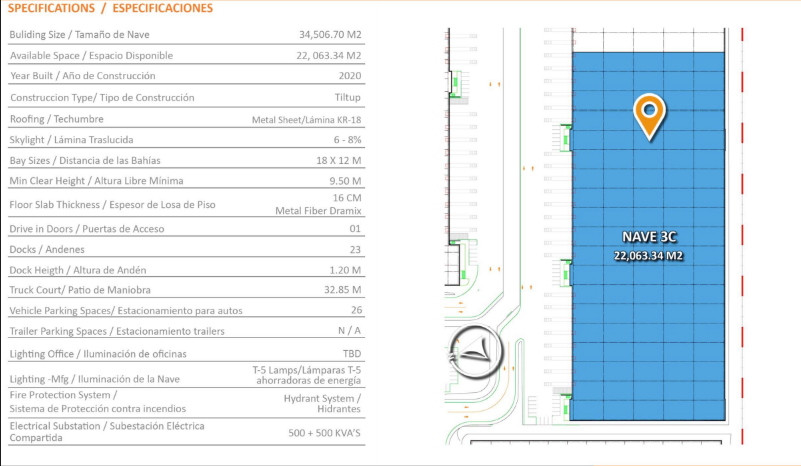Click the Available Space / Espacio Disponible row
The width and height of the screenshot is (801, 466).
click(x=186, y=55)
